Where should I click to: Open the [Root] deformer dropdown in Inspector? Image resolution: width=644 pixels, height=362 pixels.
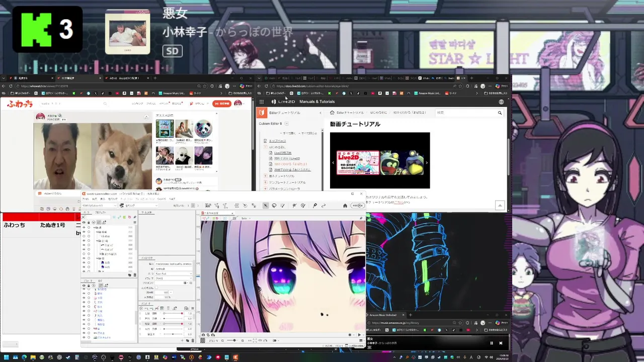pyautogui.click(x=174, y=279)
